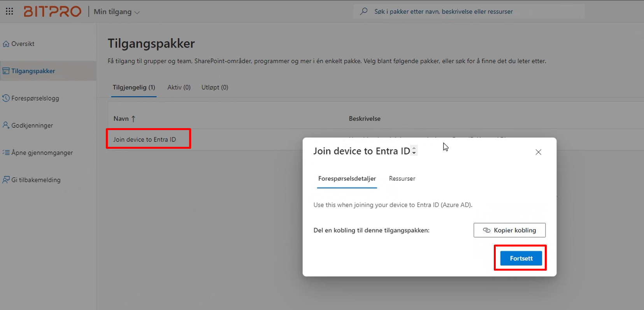This screenshot has height=310, width=644.
Task: Open the app launcher grid icon
Action: [x=9, y=11]
